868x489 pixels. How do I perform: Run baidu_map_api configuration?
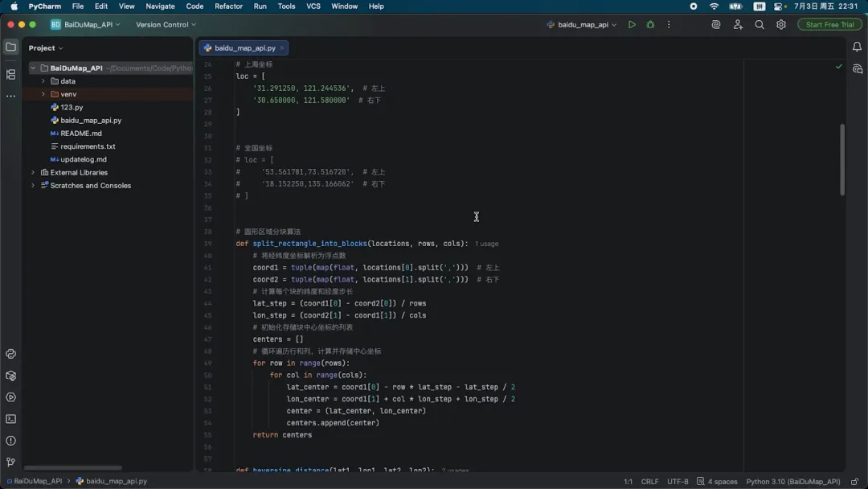[x=632, y=24]
